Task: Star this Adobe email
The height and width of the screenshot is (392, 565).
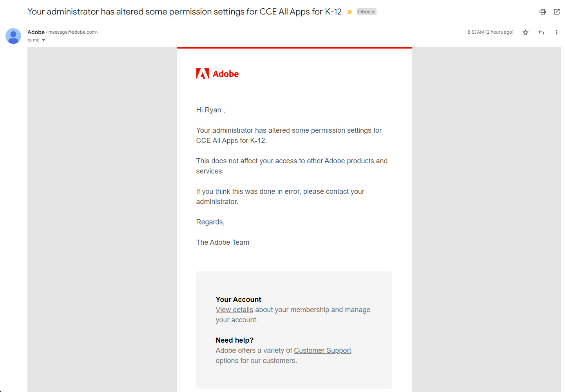Action: point(525,33)
